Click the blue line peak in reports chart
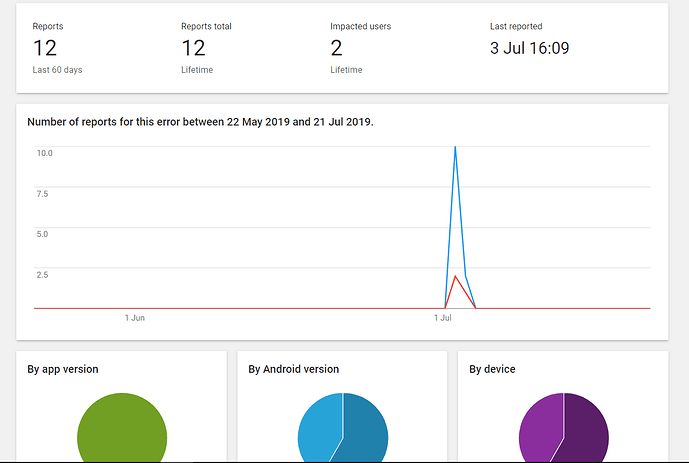The image size is (689, 463). click(455, 149)
